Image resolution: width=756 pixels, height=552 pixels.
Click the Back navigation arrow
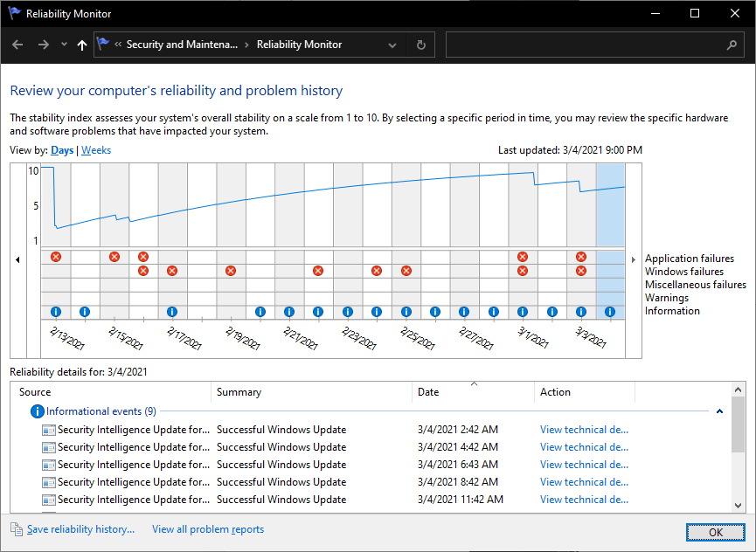pyautogui.click(x=17, y=45)
